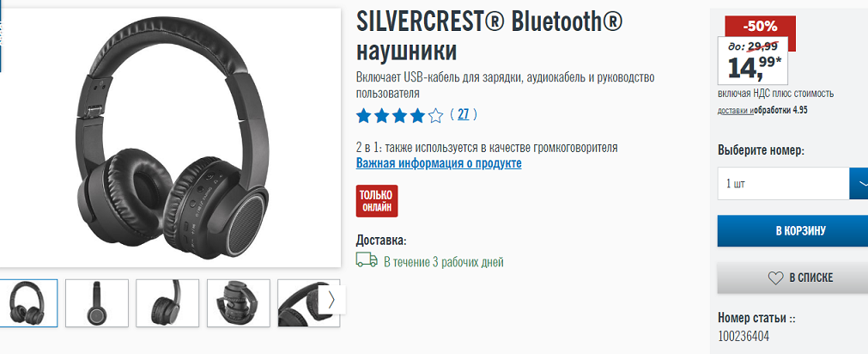This screenshot has width=868, height=354.
Task: Open the quantity dropdown arrow
Action: point(859,183)
